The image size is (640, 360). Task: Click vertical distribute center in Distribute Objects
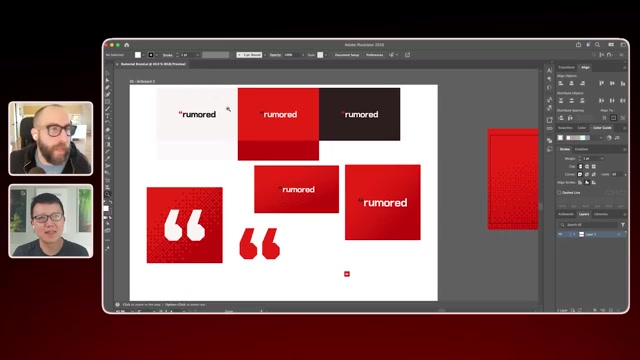coord(571,100)
